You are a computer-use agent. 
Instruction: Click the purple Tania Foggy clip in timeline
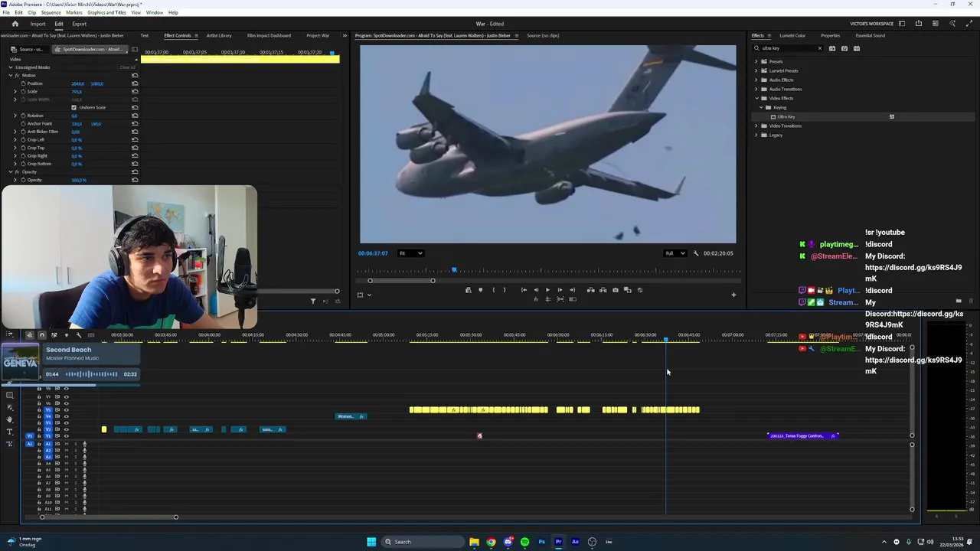pos(803,436)
